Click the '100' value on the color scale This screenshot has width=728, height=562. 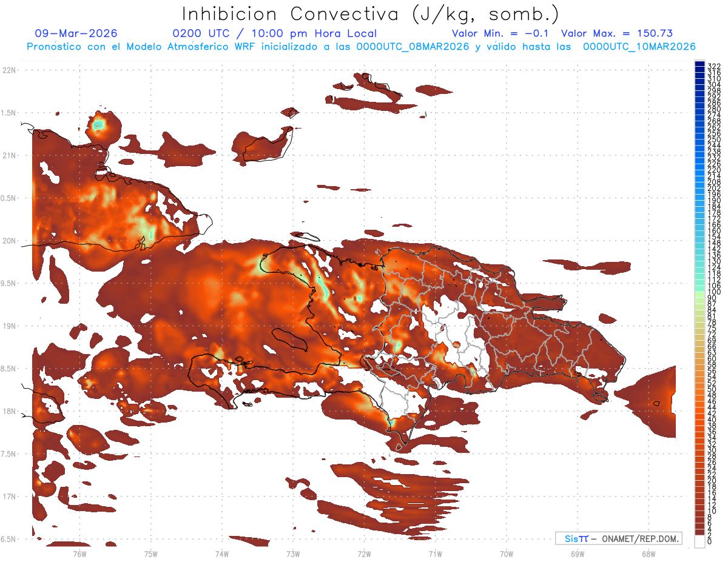pyautogui.click(x=714, y=292)
